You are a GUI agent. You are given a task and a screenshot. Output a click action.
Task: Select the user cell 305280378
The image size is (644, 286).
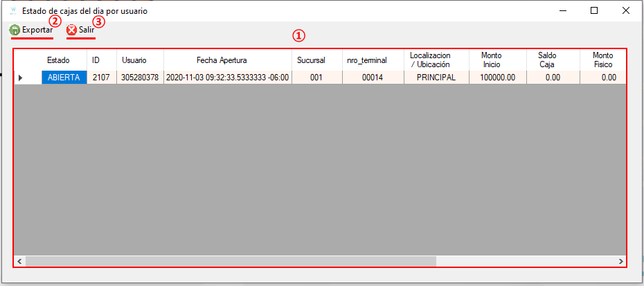[140, 78]
